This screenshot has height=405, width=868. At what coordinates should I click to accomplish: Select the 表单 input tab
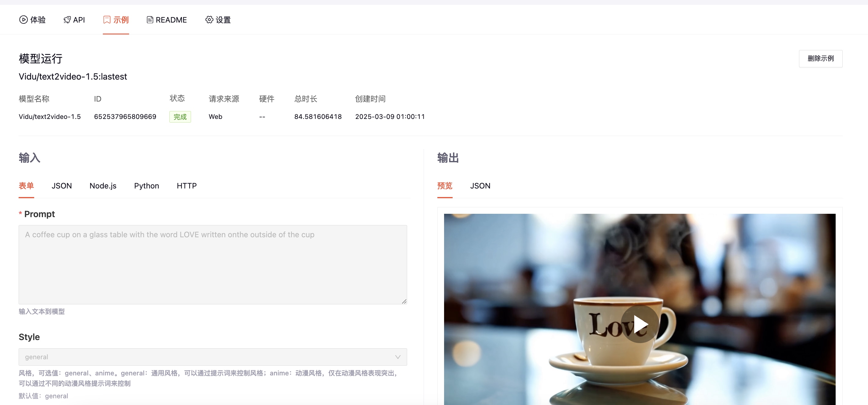(x=26, y=186)
